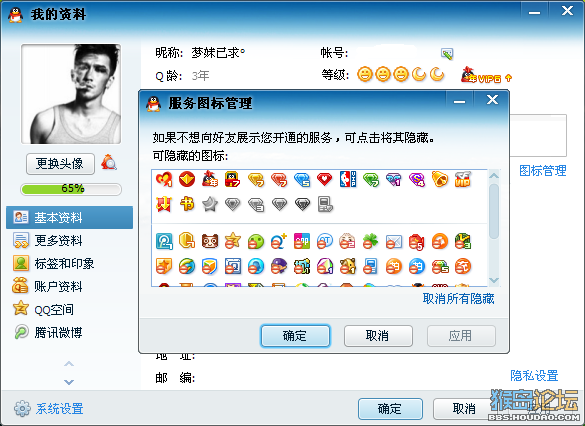Select the cow head level 1 icon
The image size is (585, 426).
[348, 266]
